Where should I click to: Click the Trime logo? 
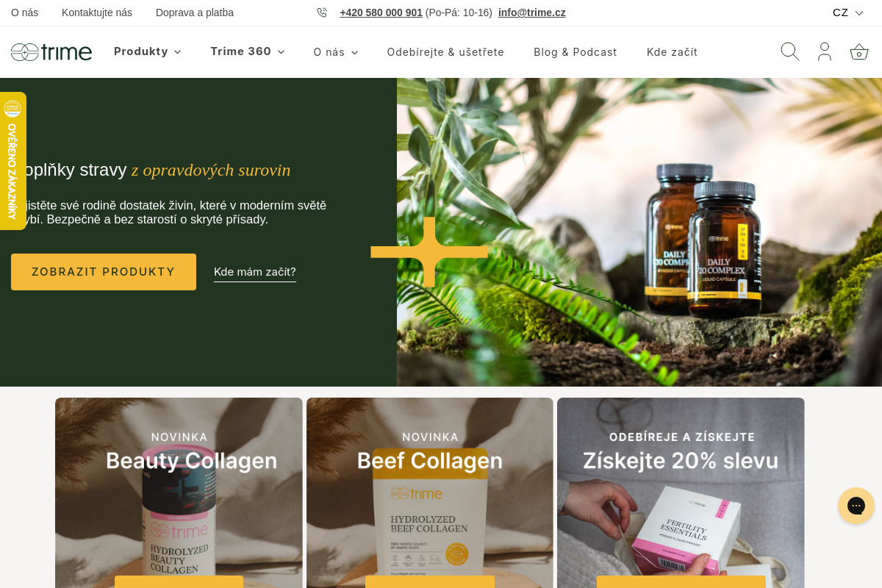(x=51, y=52)
